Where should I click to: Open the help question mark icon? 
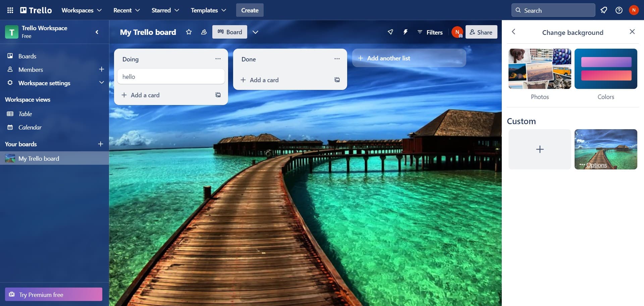pos(619,10)
